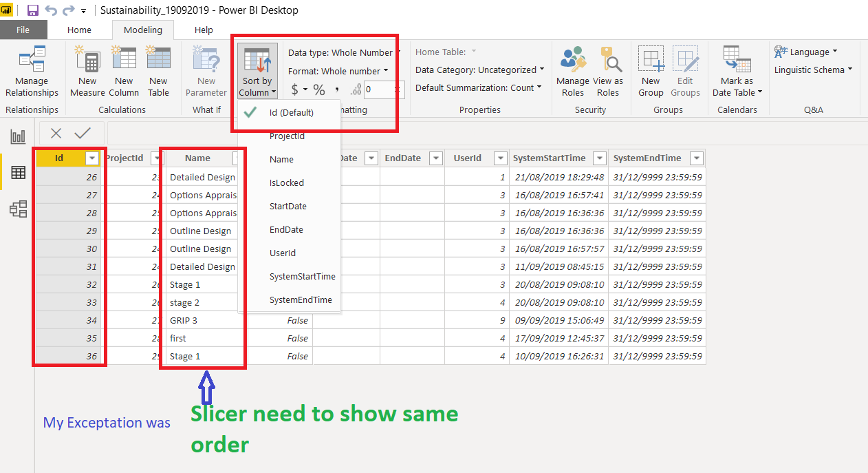Open Quick Access Toolbar customize arrow

[83, 11]
